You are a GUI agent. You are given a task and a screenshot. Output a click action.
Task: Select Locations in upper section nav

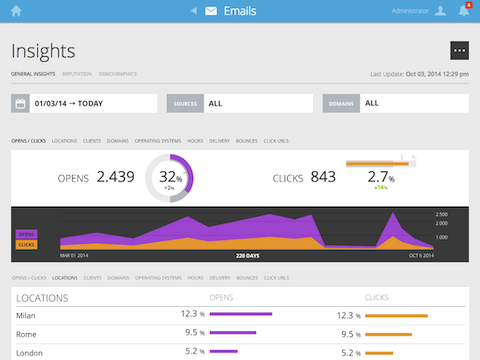coord(64,141)
